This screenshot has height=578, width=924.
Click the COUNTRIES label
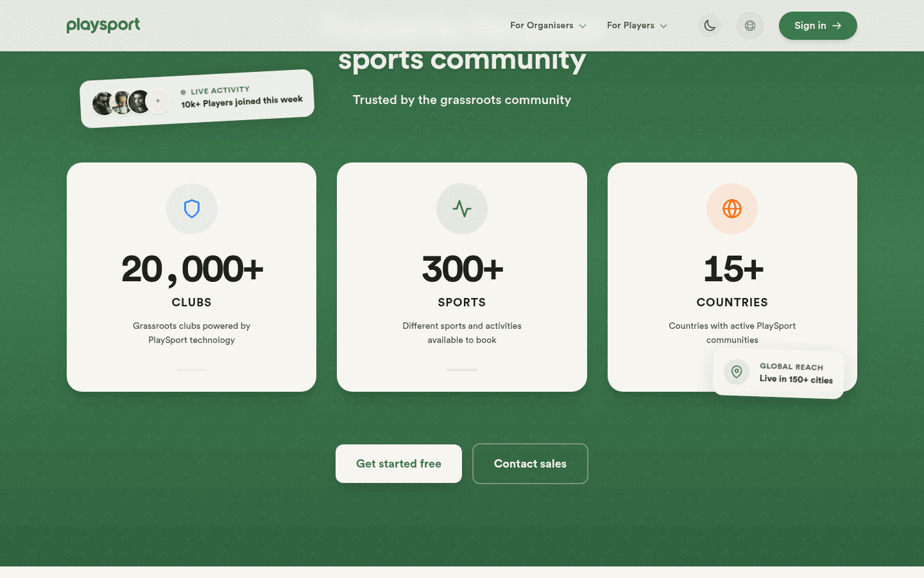click(x=732, y=302)
